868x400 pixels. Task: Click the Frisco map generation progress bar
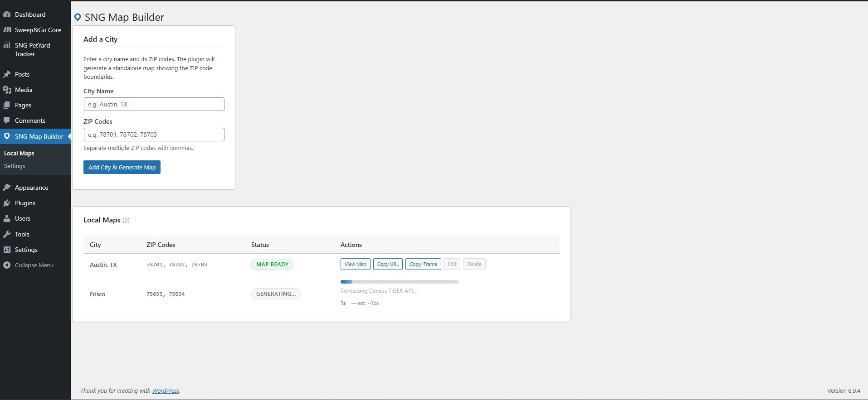coord(399,282)
